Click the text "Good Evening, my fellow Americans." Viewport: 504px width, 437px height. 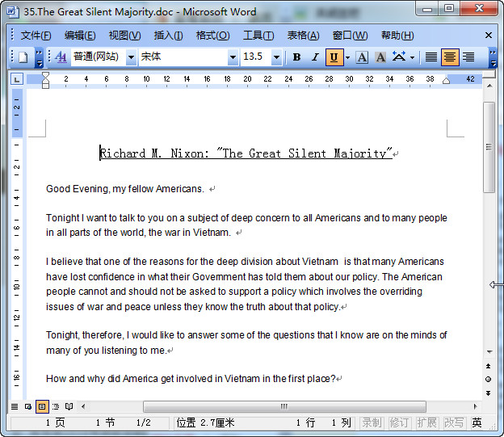125,189
